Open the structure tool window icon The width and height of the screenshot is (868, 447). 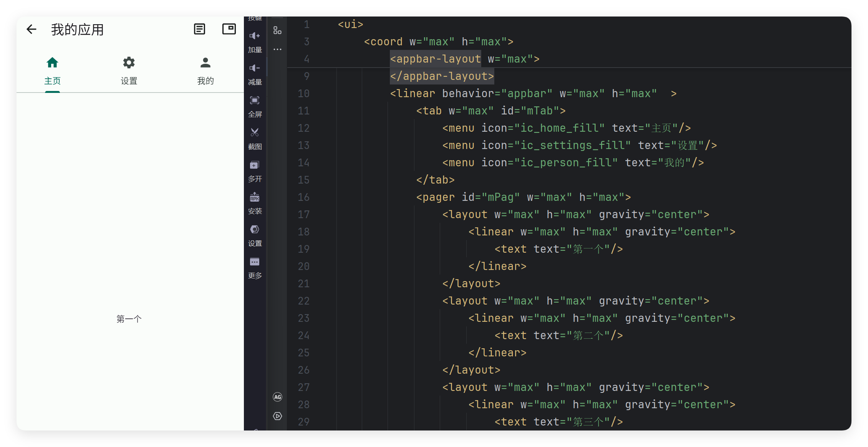point(277,30)
